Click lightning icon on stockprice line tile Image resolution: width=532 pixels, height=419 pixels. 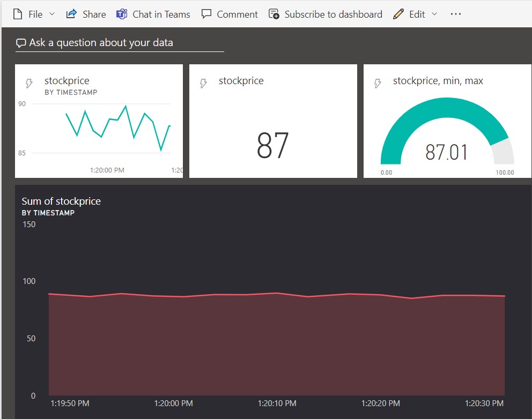click(29, 84)
